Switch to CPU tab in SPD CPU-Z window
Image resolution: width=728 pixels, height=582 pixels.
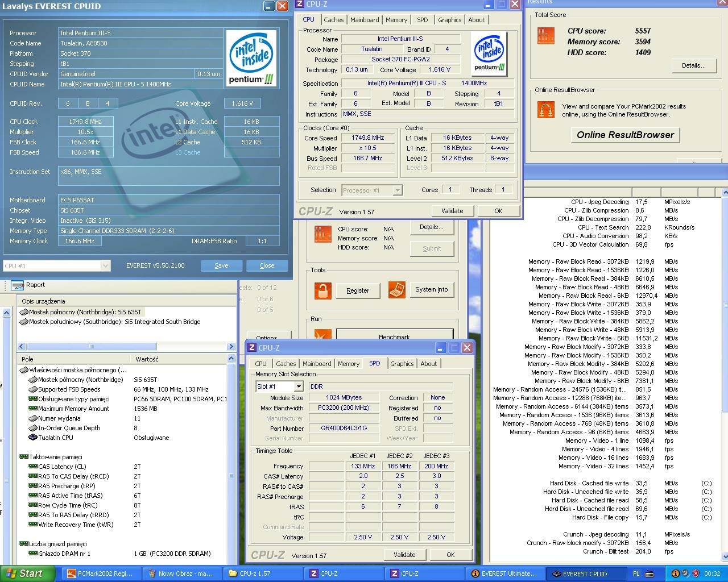tap(261, 364)
